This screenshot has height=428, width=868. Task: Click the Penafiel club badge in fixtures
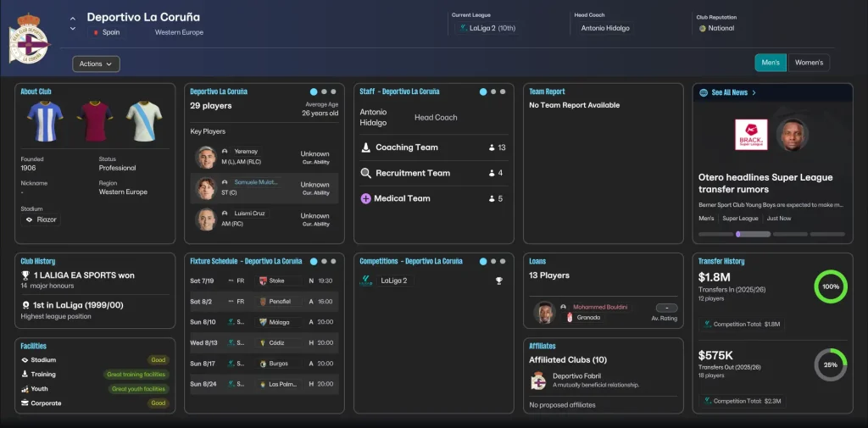click(264, 302)
